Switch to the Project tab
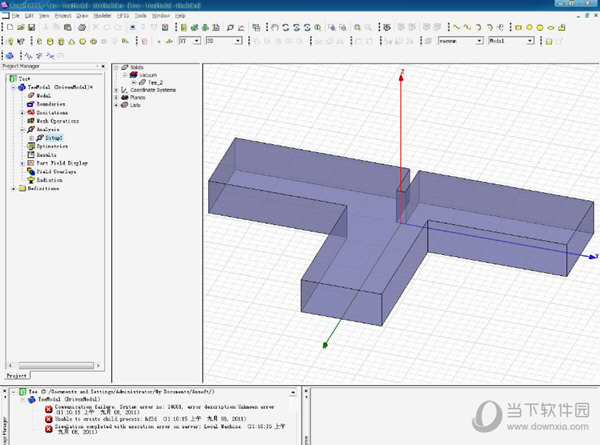The width and height of the screenshot is (600, 445). pyautogui.click(x=17, y=376)
